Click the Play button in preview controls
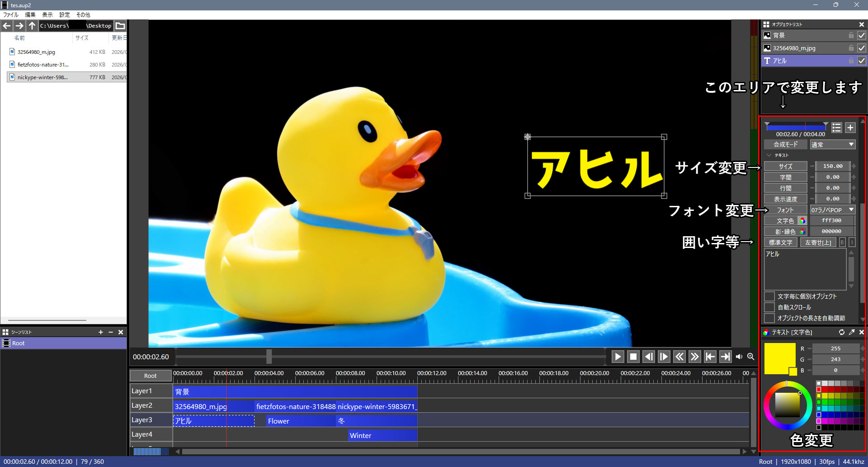The height and width of the screenshot is (467, 868). coord(618,357)
